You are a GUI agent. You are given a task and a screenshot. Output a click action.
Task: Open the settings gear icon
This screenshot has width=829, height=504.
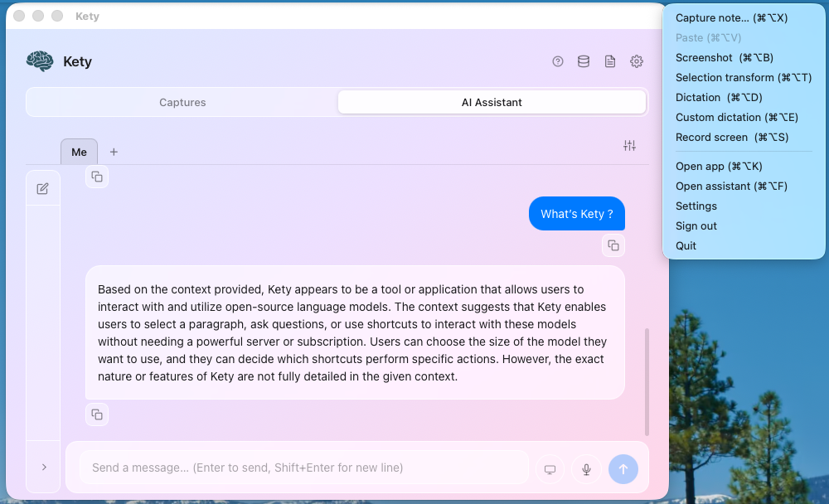coord(637,61)
